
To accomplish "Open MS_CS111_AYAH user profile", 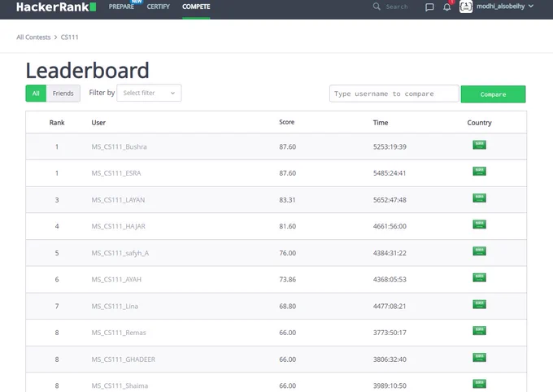I will 116,280.
